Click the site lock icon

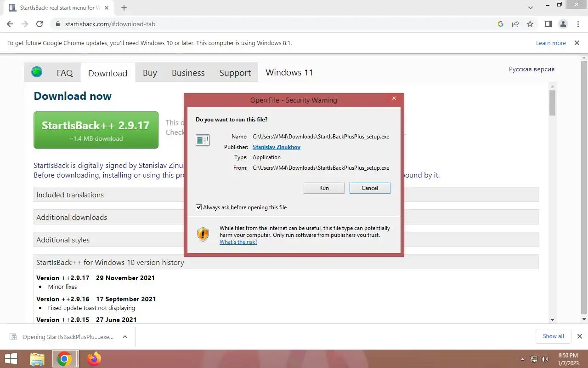(x=58, y=24)
